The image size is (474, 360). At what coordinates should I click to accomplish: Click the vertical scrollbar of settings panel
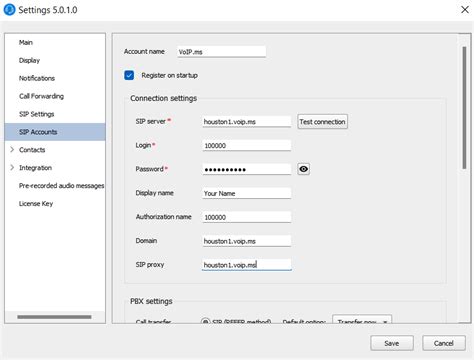(464, 108)
